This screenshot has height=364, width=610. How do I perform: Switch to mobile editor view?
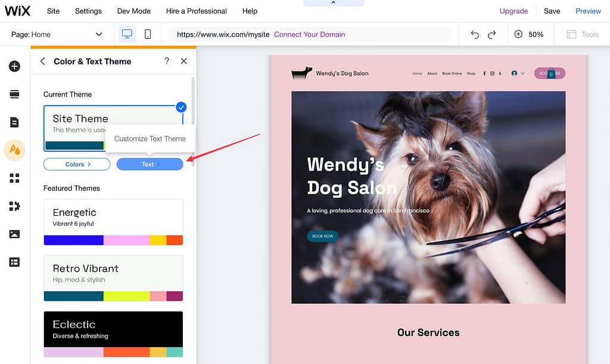point(148,34)
